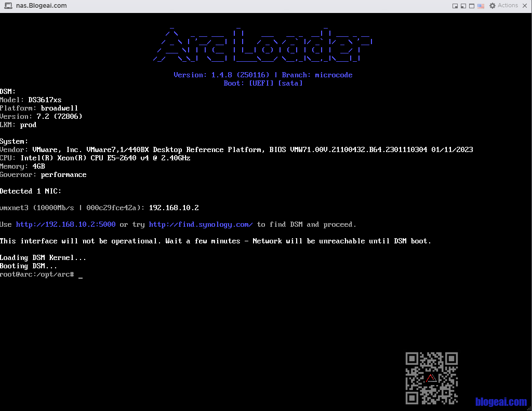This screenshot has height=411, width=532.
Task: Click the gear icon beside Actions
Action: tap(492, 6)
